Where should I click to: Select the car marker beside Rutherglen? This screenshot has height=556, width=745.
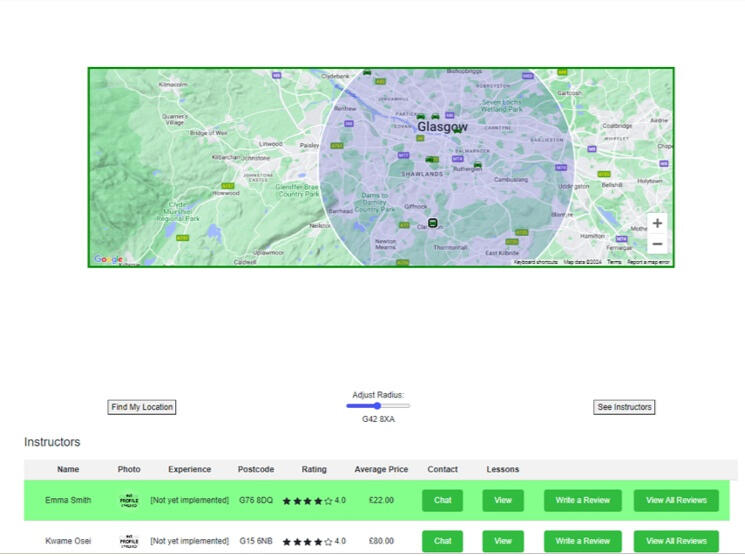(478, 164)
